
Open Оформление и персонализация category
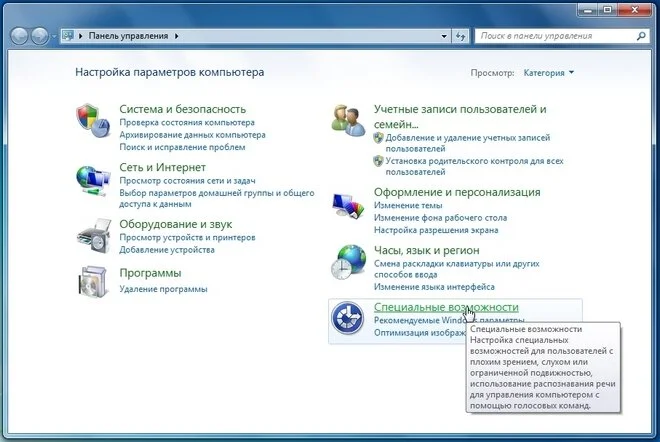coord(457,192)
